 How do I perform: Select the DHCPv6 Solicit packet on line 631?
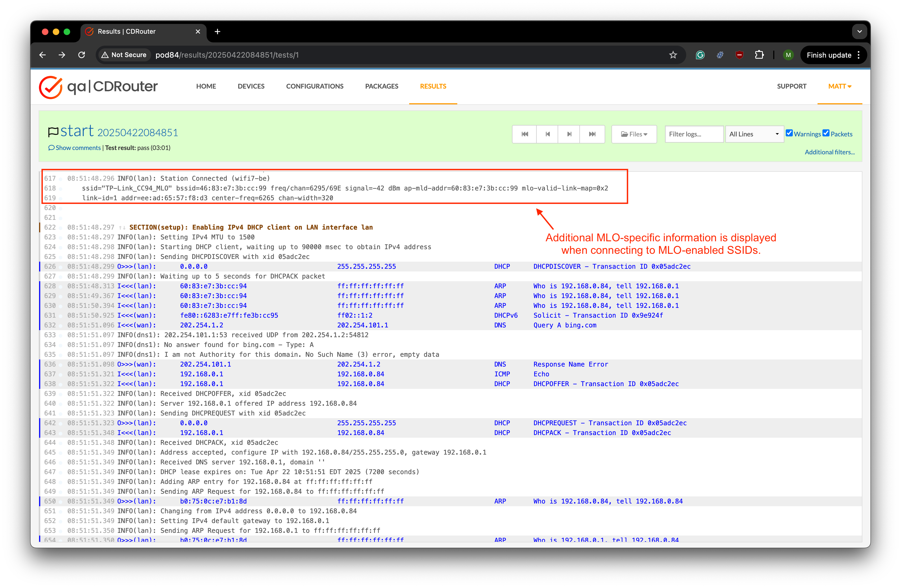click(450, 315)
